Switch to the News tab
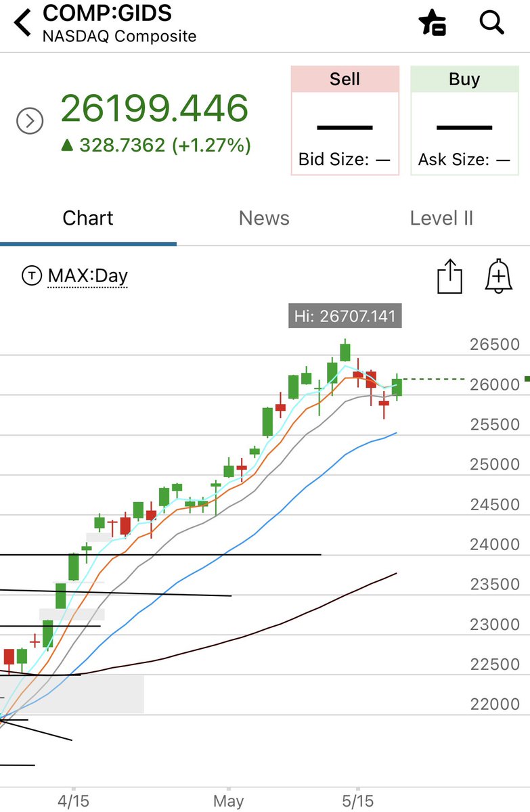This screenshot has height=812, width=530. (x=264, y=218)
